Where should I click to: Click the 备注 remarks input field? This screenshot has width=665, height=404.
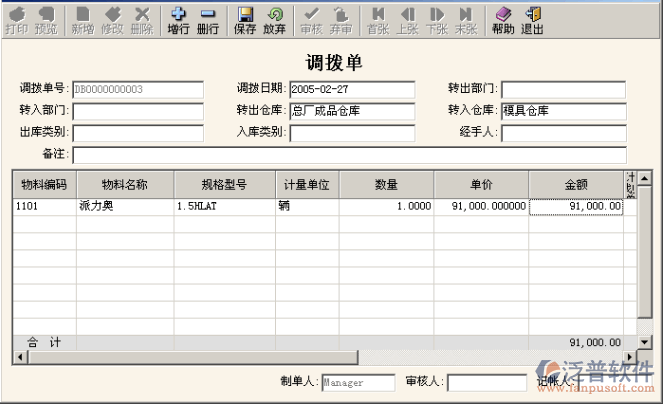[349, 155]
